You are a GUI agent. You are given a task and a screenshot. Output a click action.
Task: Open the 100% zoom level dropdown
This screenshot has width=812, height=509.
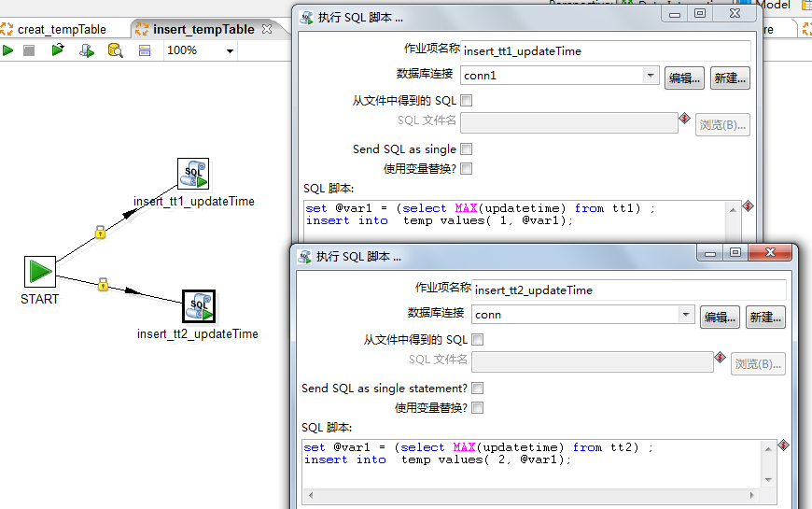pos(230,50)
